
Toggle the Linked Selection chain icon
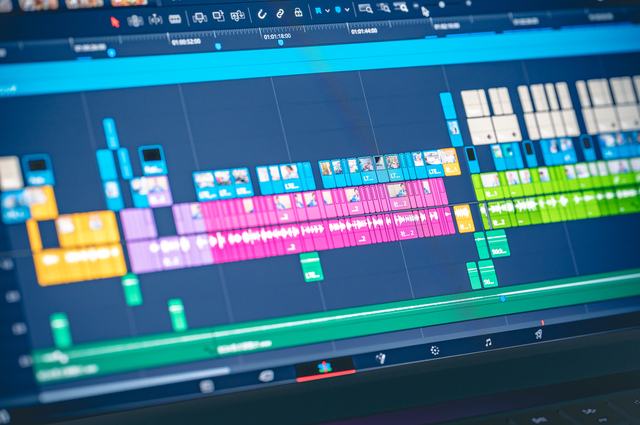[x=280, y=13]
